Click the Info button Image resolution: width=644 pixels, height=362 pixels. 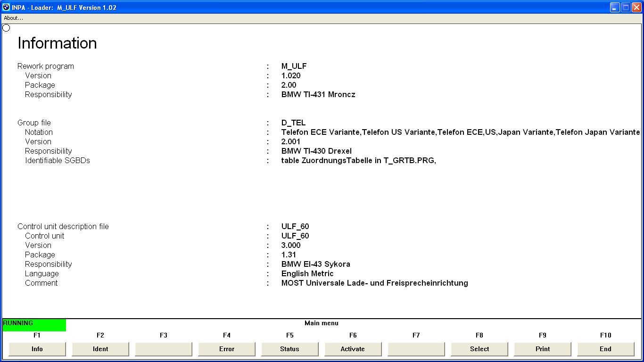point(37,349)
